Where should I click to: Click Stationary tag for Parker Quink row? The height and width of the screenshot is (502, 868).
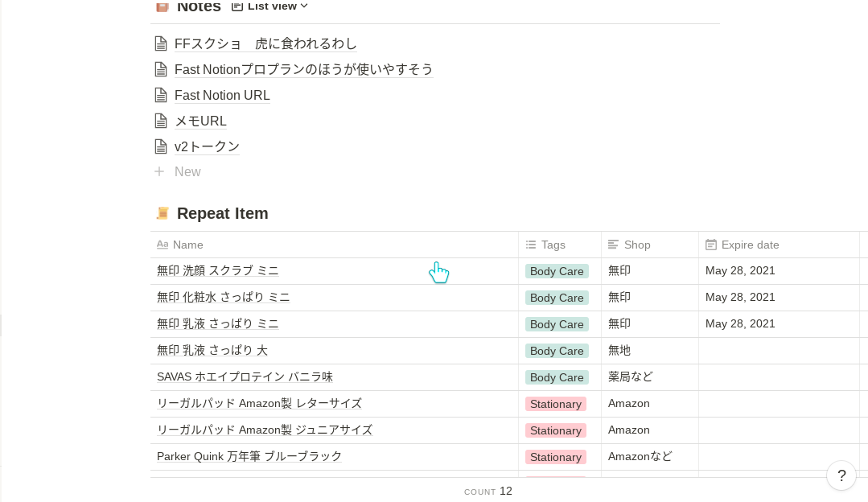coord(556,457)
